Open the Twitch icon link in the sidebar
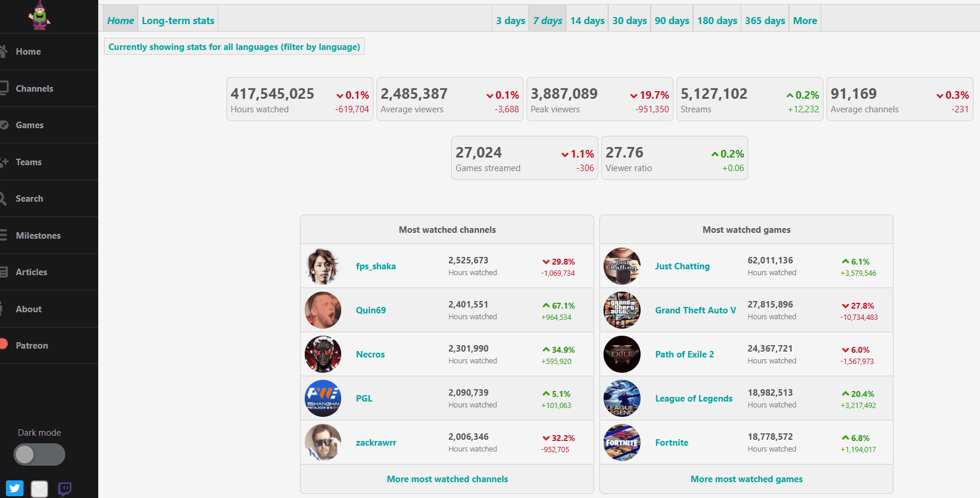980x498 pixels. coord(65,488)
